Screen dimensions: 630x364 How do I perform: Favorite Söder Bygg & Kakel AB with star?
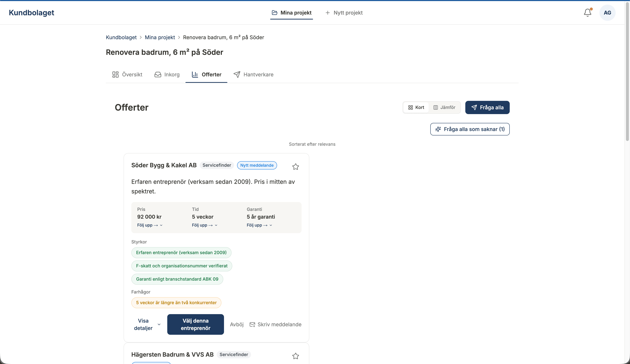pyautogui.click(x=295, y=167)
